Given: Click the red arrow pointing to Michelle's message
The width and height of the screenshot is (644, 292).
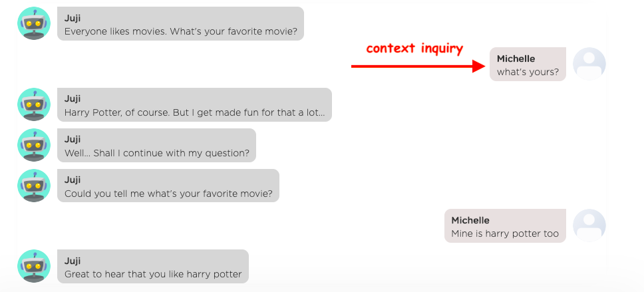Looking at the screenshot, I should click(x=418, y=66).
